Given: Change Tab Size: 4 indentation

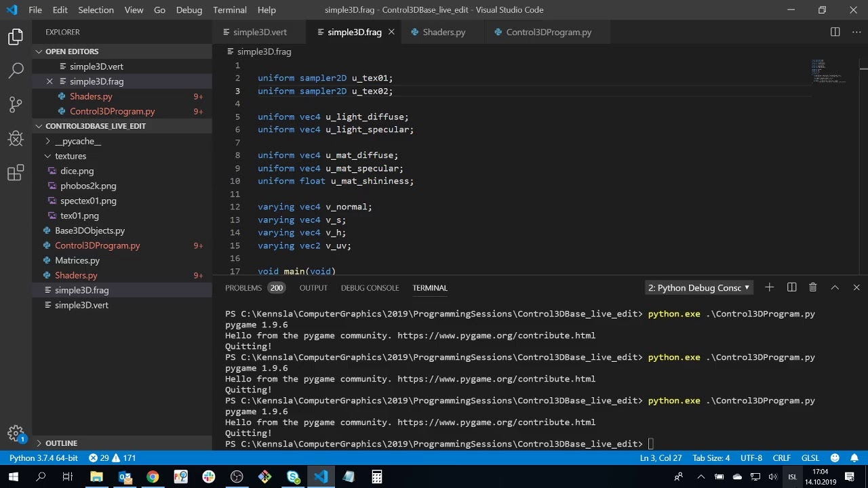Looking at the screenshot, I should [x=711, y=458].
